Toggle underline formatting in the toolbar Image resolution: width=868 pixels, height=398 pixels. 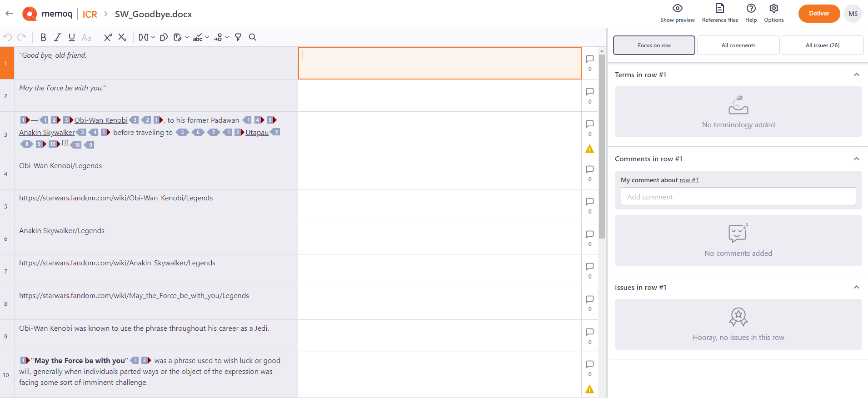[x=72, y=37]
